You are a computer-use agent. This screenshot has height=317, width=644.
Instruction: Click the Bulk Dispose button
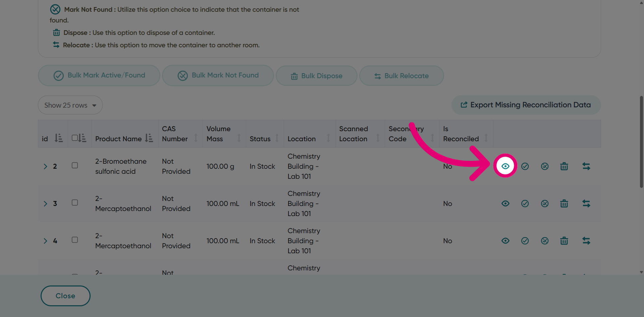point(317,76)
